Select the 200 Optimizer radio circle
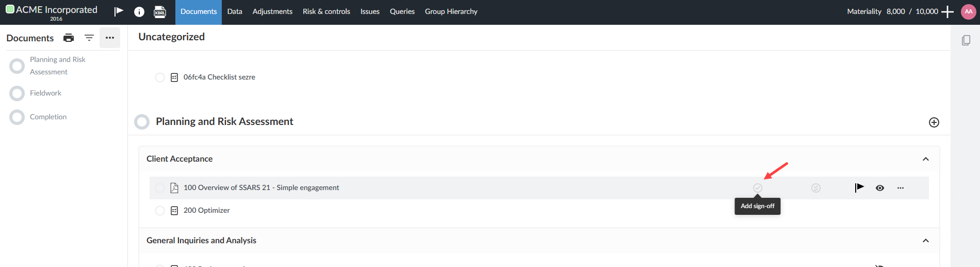This screenshot has height=267, width=980. [x=160, y=211]
